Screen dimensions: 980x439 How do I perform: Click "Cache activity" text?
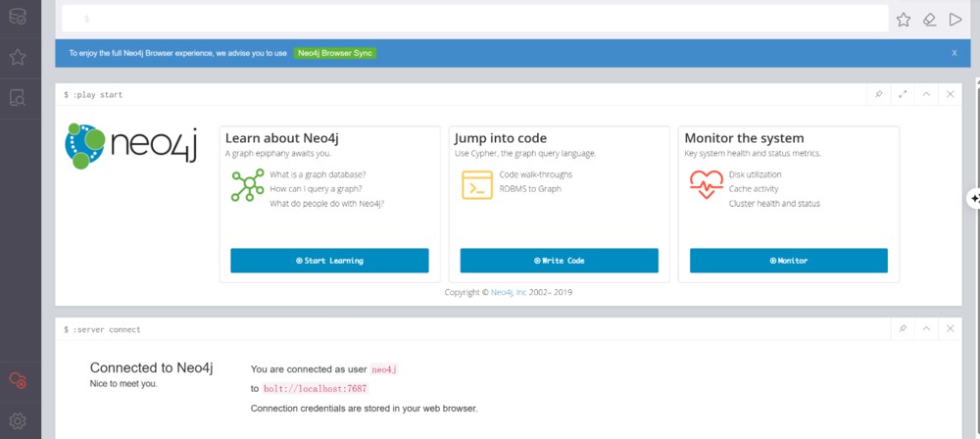pos(754,189)
